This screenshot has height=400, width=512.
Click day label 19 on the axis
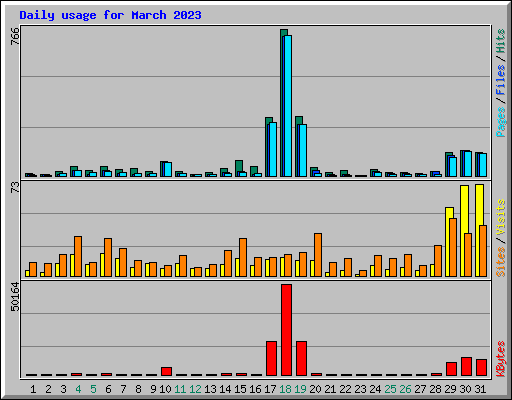pos(300,389)
